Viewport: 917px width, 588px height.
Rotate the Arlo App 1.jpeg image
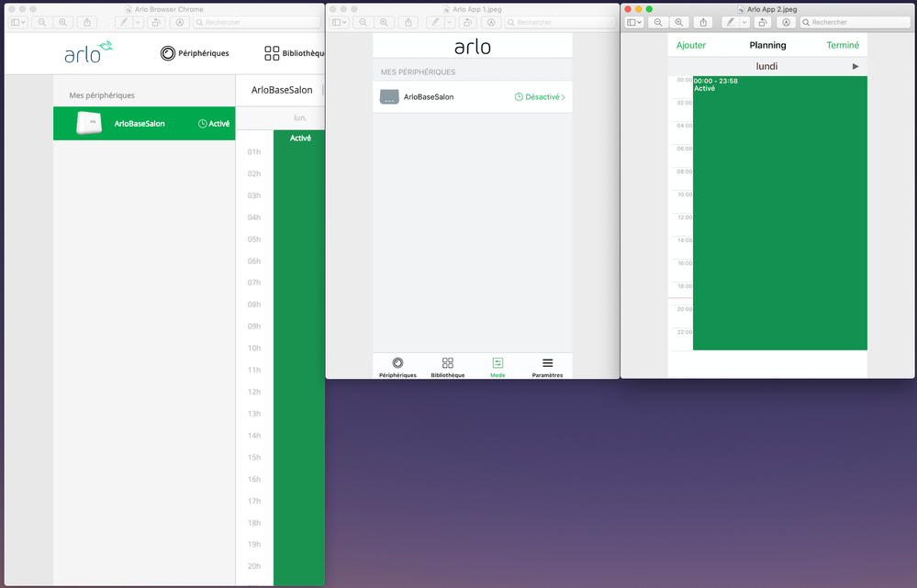tap(467, 22)
